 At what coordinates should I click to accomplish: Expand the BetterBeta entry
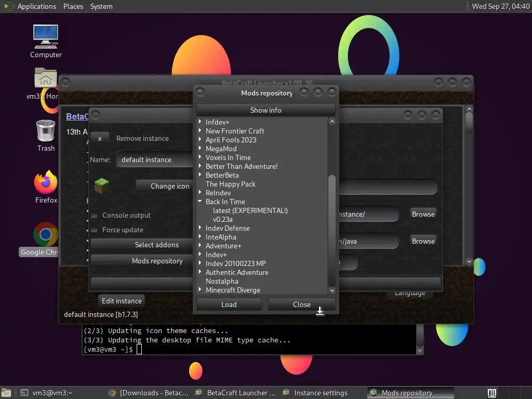pos(200,175)
